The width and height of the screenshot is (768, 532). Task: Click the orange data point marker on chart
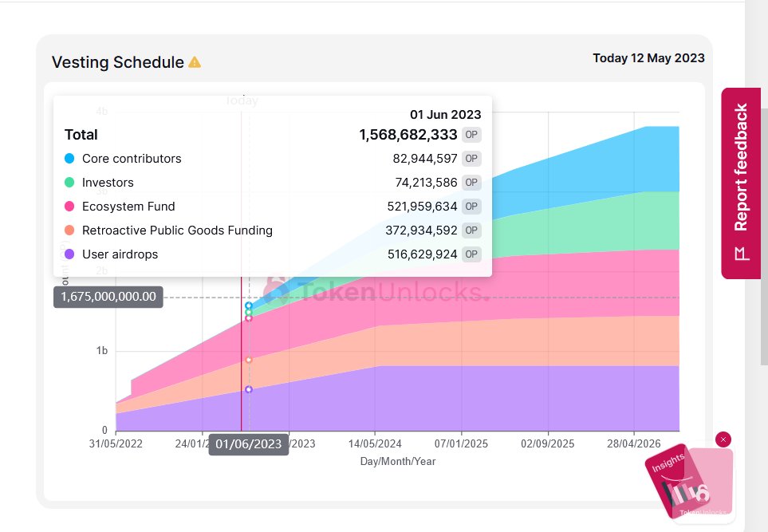249,360
